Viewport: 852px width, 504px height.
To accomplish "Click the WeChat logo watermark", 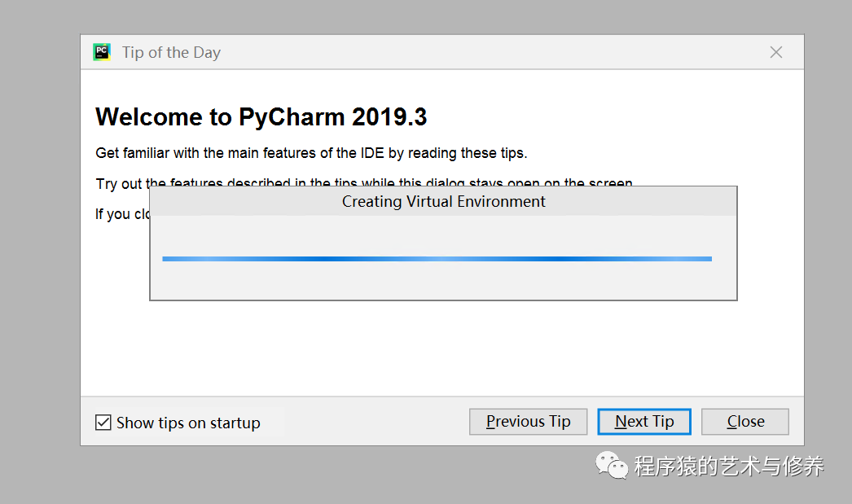I will [612, 466].
